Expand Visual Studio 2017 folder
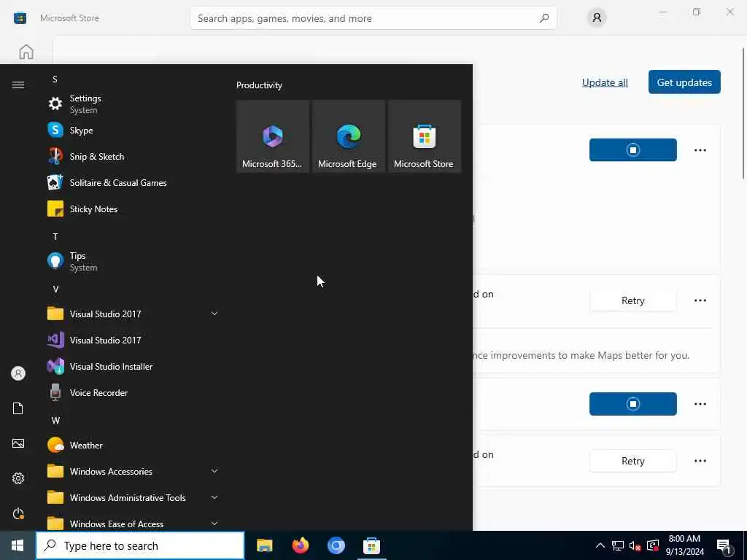This screenshot has height=560, width=747. point(214,314)
